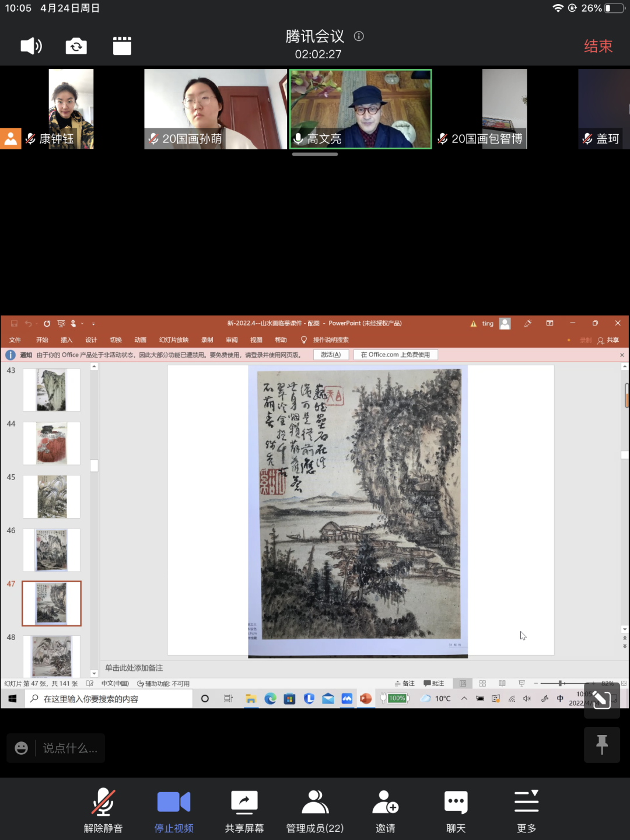The image size is (630, 840).
Task: Click Redo icon in Quick Access Toolbar
Action: pyautogui.click(x=47, y=323)
